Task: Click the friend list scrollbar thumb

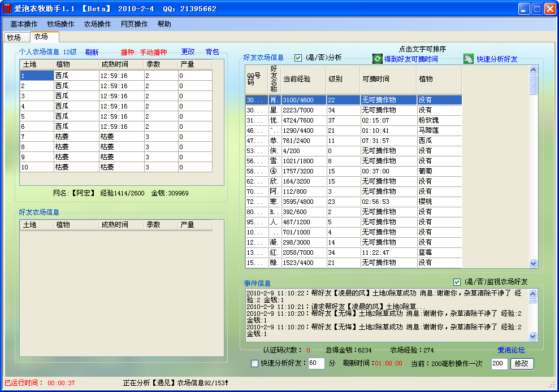Action: click(533, 85)
